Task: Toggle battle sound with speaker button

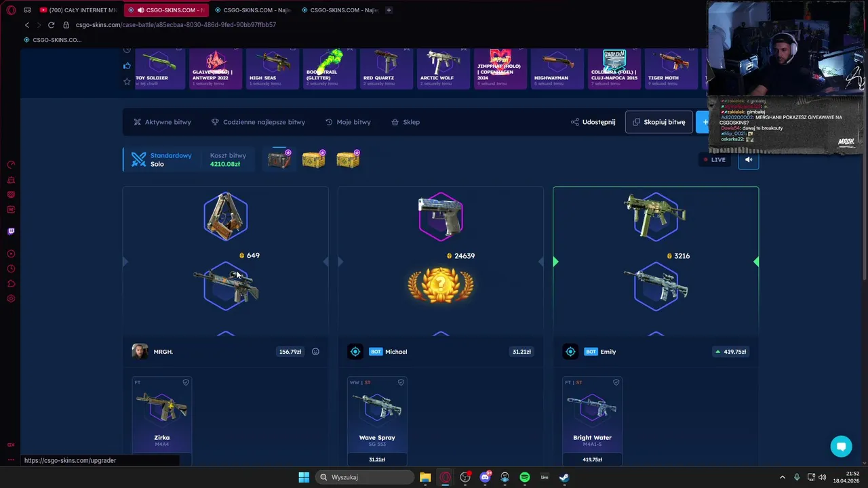Action: point(749,160)
